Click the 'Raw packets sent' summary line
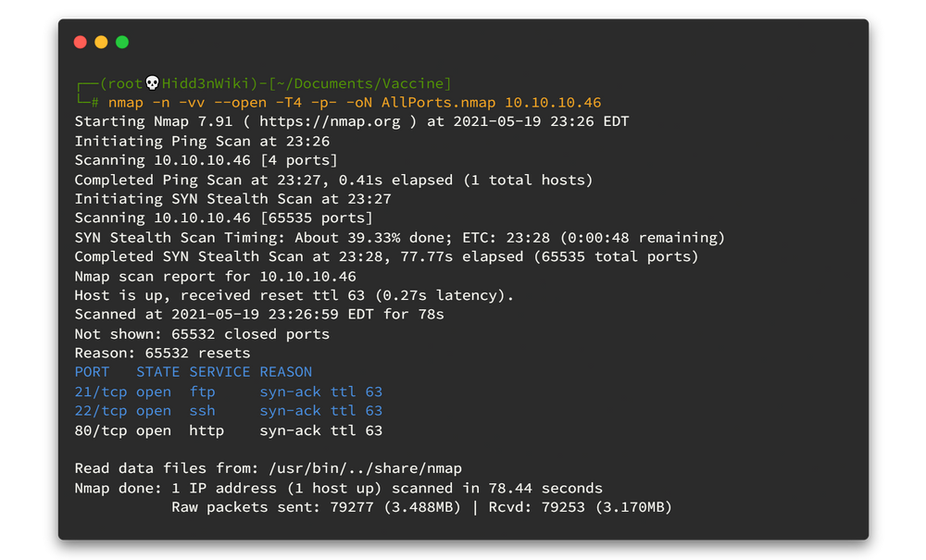926x560 pixels. pos(421,507)
